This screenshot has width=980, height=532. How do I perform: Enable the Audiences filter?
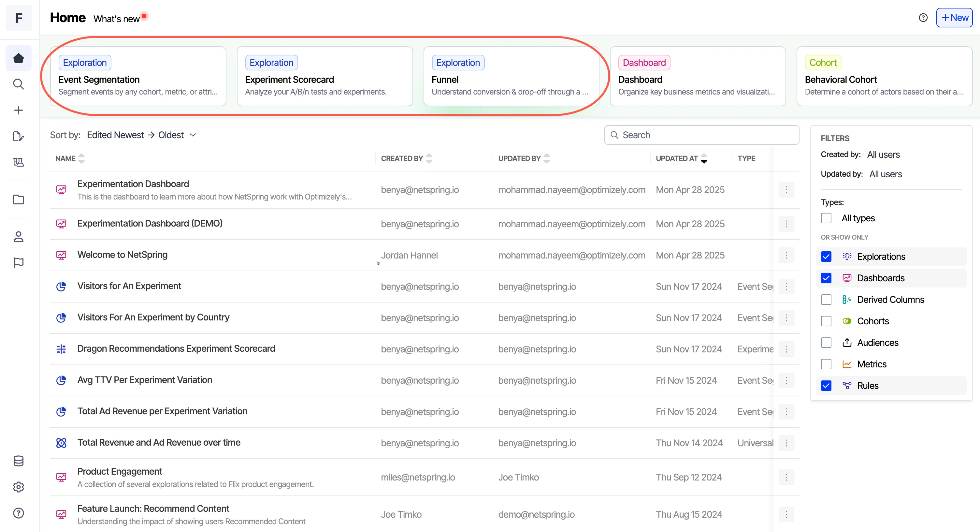(826, 343)
